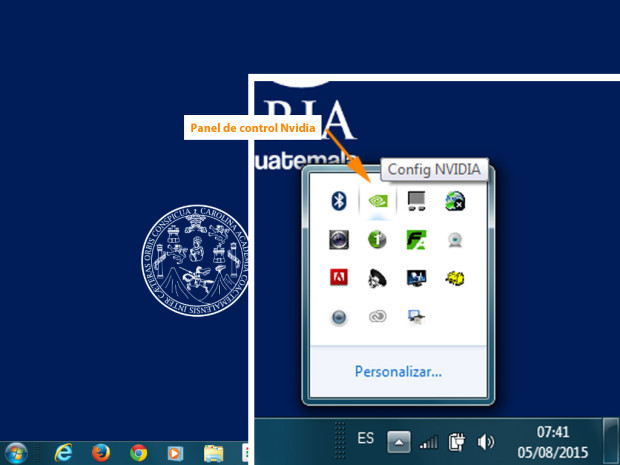This screenshot has width=620, height=465.
Task: Click the Bluetooth tray icon
Action: click(x=339, y=200)
